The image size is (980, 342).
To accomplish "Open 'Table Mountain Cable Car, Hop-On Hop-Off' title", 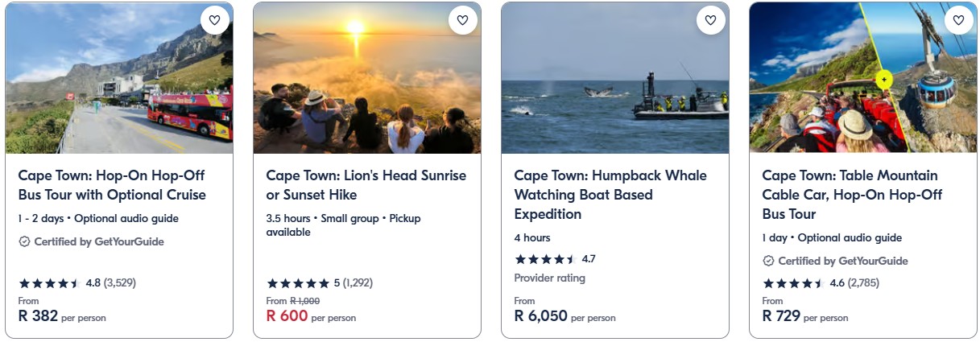I will (851, 195).
